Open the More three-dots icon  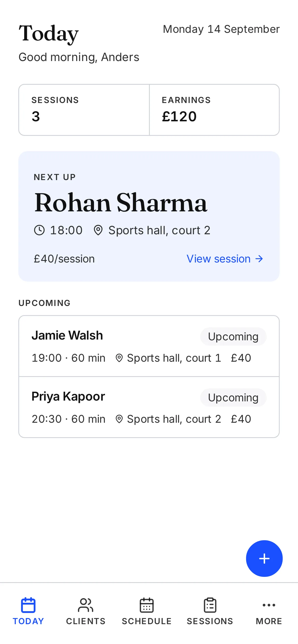(269, 605)
